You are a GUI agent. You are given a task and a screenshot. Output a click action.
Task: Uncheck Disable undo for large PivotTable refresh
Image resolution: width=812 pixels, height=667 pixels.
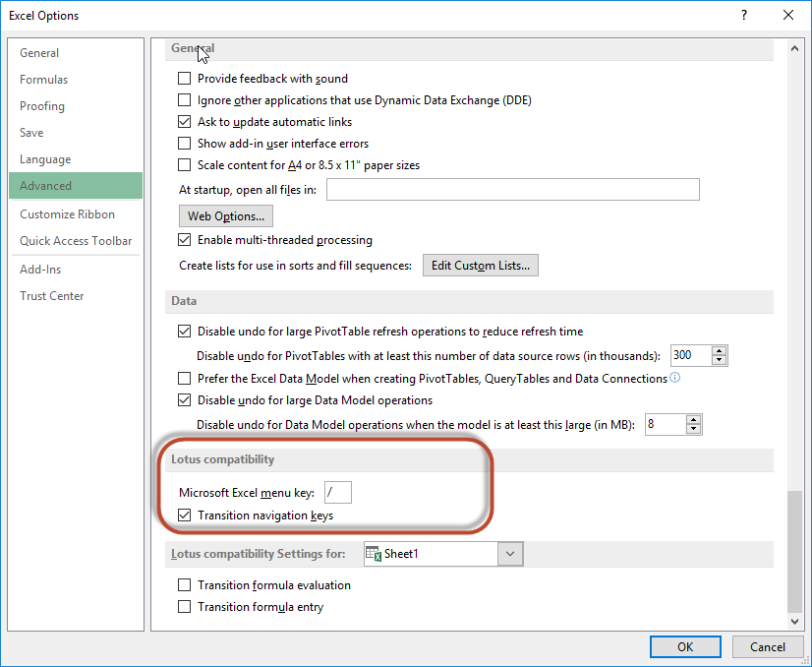[184, 332]
